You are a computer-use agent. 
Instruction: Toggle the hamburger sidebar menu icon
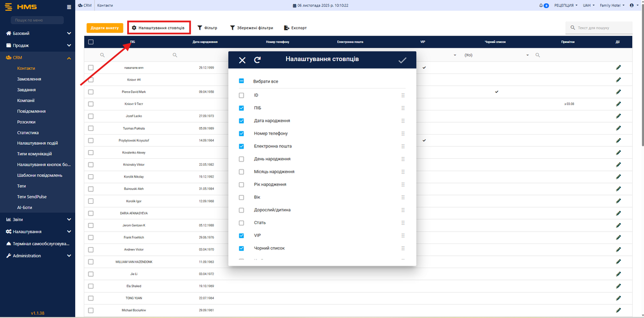point(69,7)
